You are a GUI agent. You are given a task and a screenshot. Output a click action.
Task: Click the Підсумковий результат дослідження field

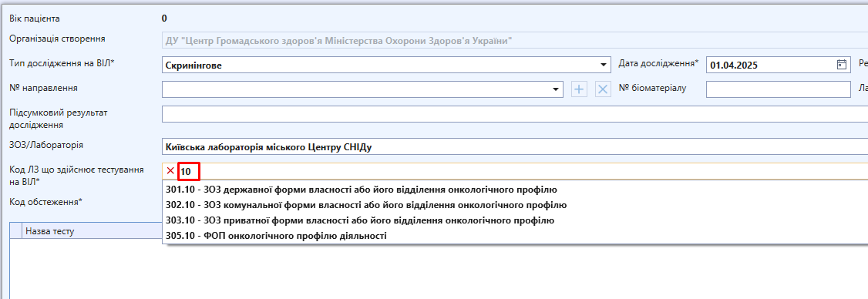(x=515, y=114)
